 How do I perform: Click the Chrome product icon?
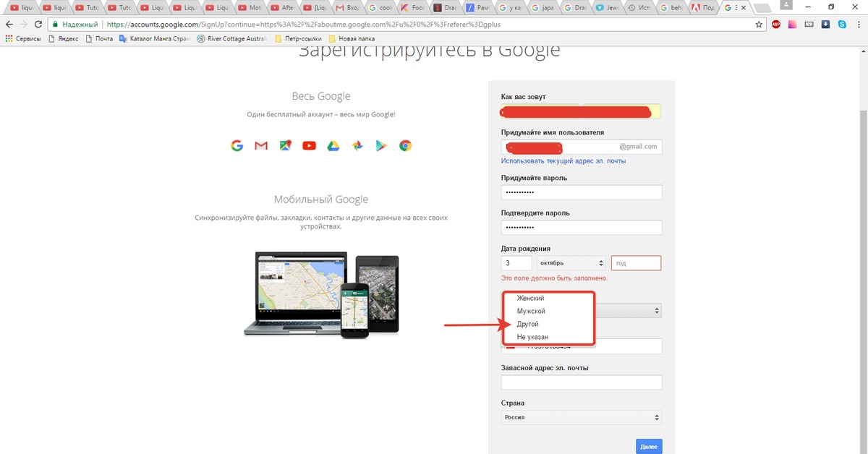(406, 145)
